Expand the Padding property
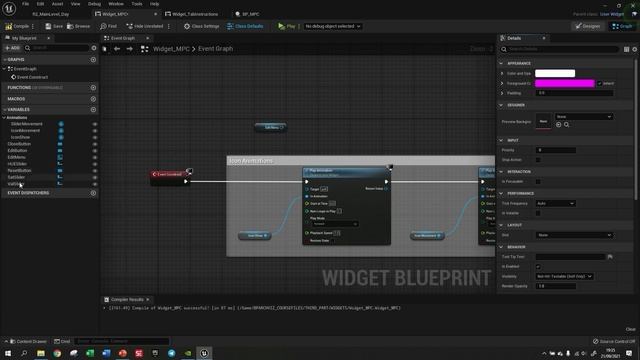 502,93
